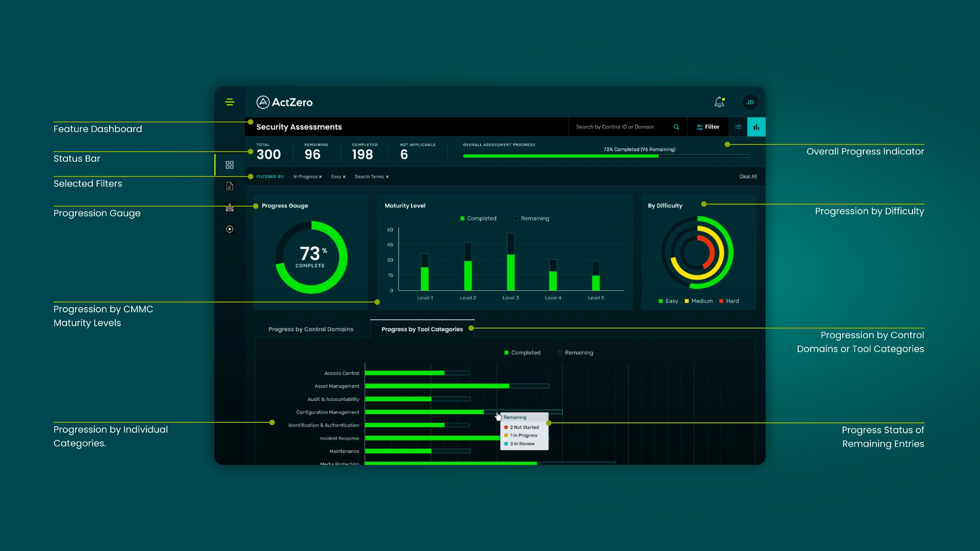Toggle Completed legend in Maturity Level chart
The width and height of the screenshot is (980, 551).
[x=478, y=218]
